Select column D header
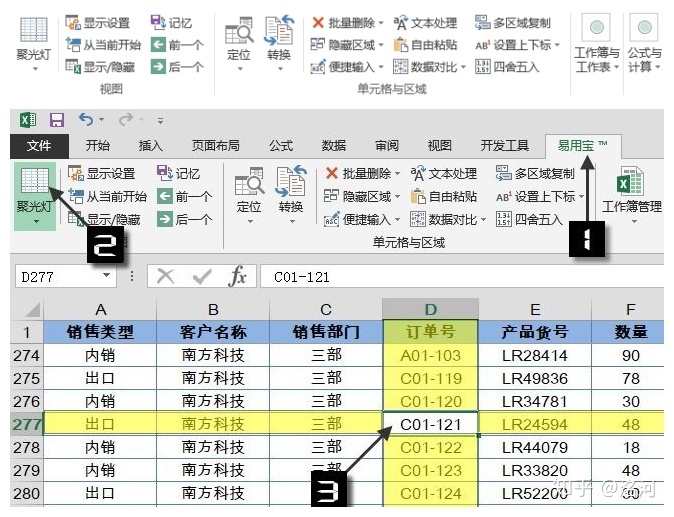 tap(430, 309)
